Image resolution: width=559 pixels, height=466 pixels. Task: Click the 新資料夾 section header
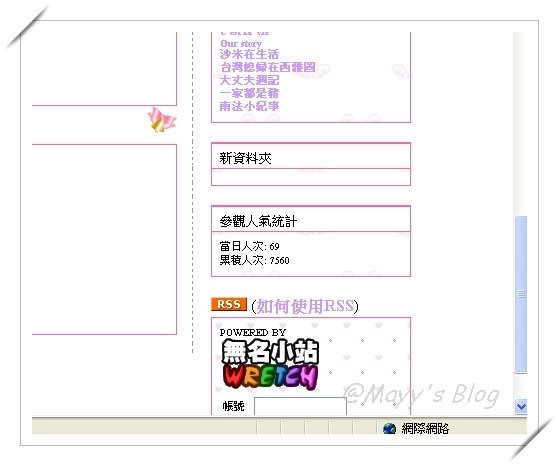[311, 156]
